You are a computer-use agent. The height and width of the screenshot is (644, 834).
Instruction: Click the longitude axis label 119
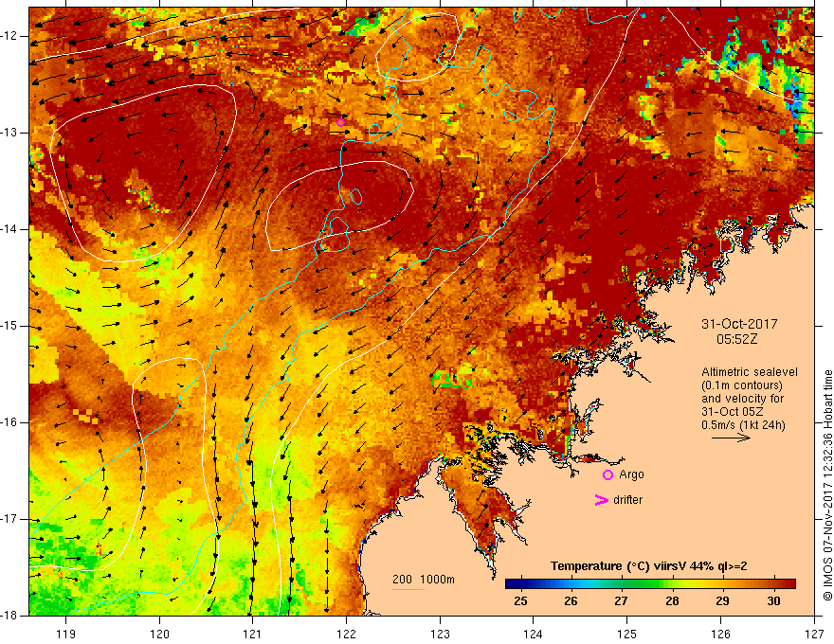point(66,634)
